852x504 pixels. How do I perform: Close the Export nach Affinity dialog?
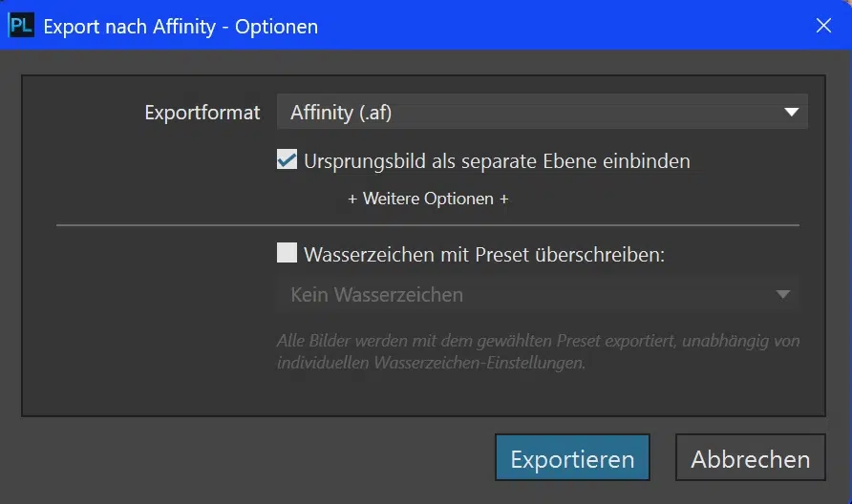coord(823,26)
